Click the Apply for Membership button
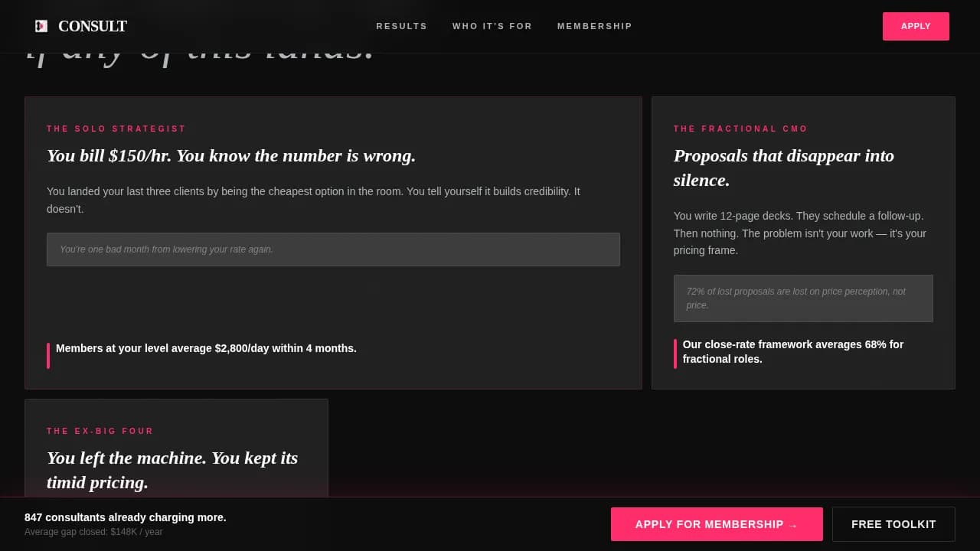 click(717, 524)
